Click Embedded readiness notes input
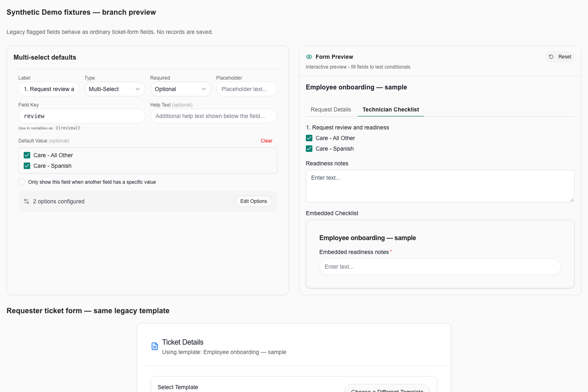Screen dimensions: 588x392 [440, 267]
